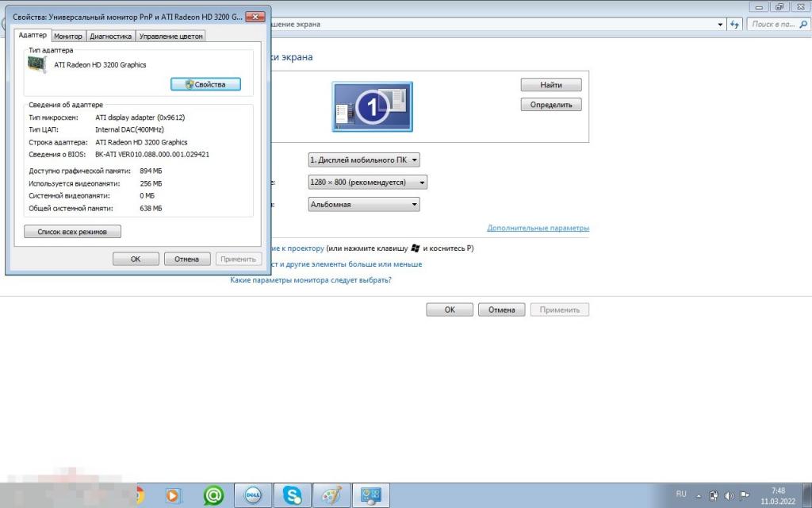Open the Управление цветом tab
812x508 pixels.
(x=171, y=37)
